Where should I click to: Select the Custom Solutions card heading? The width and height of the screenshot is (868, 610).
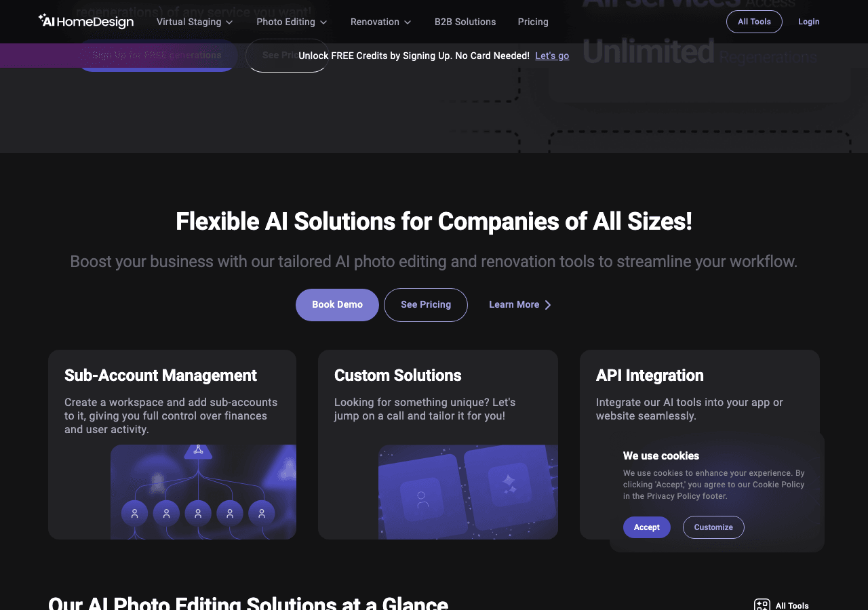pos(397,375)
